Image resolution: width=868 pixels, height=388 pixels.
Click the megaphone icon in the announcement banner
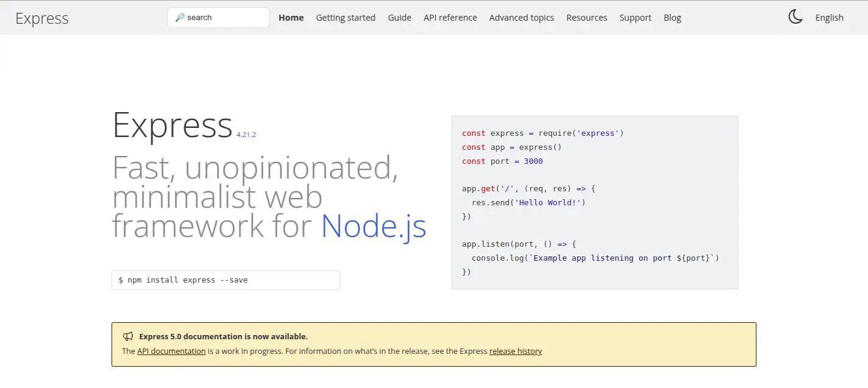tap(128, 336)
